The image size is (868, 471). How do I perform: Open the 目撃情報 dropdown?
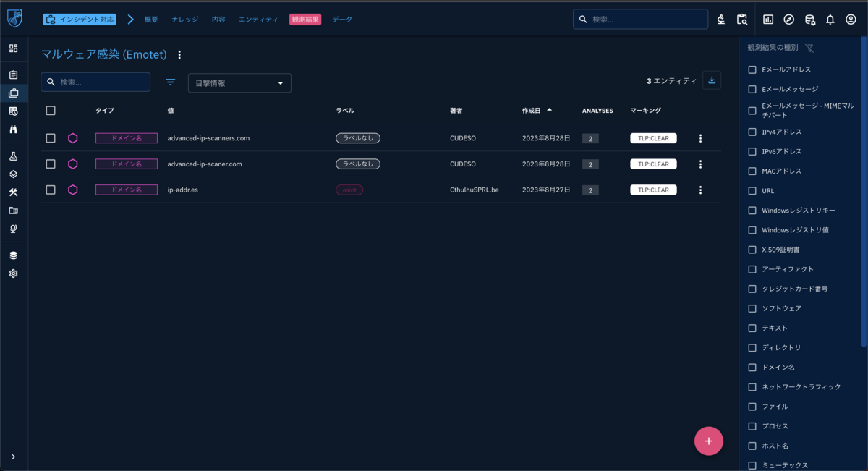(239, 82)
